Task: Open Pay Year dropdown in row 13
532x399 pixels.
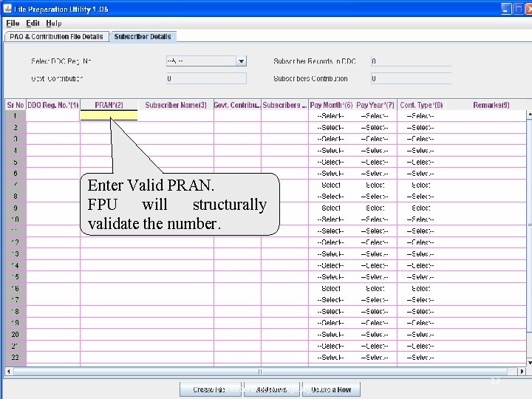Action: coord(375,253)
